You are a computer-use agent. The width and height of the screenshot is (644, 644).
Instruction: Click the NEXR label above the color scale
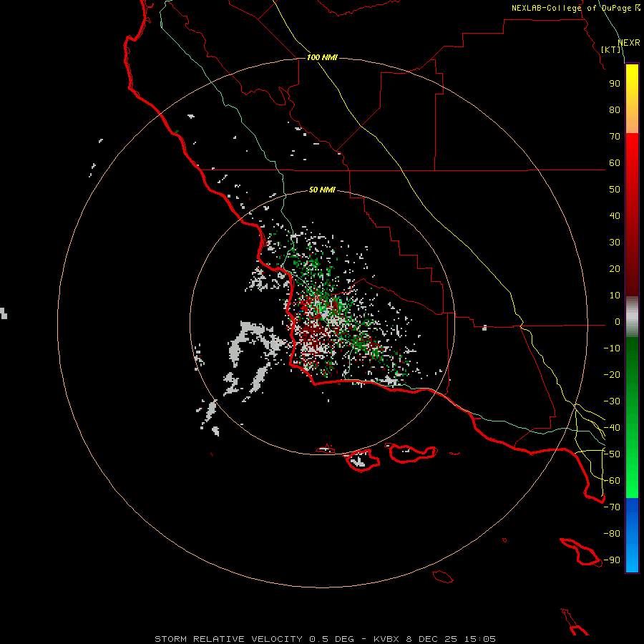point(629,43)
